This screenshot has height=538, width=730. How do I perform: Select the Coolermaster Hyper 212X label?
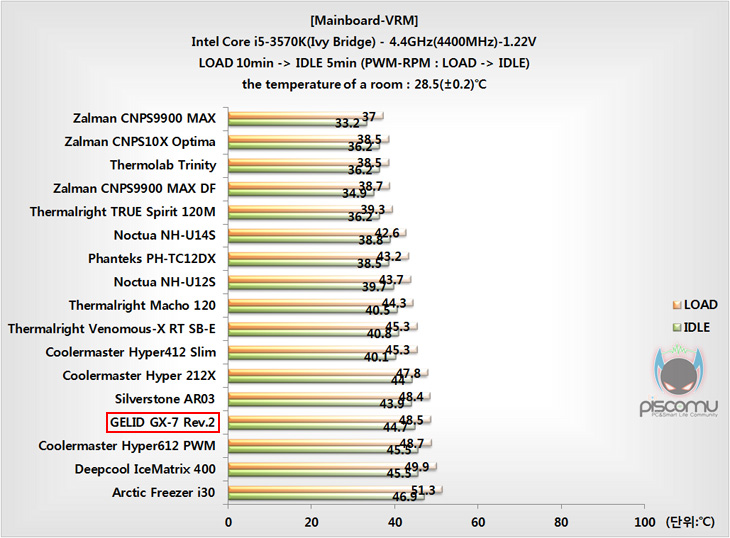[x=139, y=376]
